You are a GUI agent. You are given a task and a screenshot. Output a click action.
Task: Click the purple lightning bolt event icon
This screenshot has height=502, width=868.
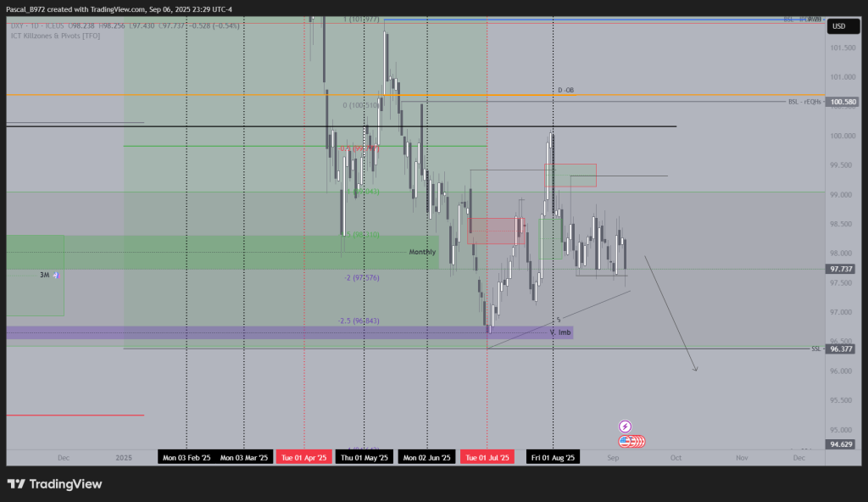625,427
